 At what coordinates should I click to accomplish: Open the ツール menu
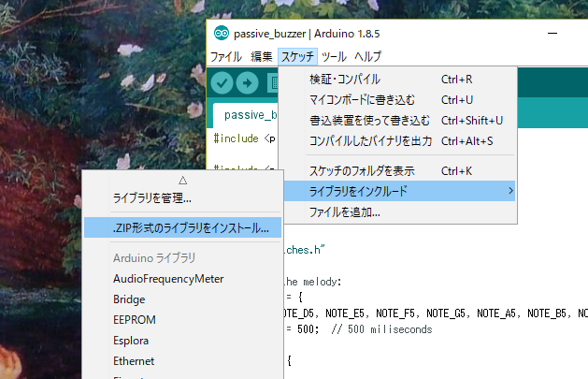click(334, 57)
